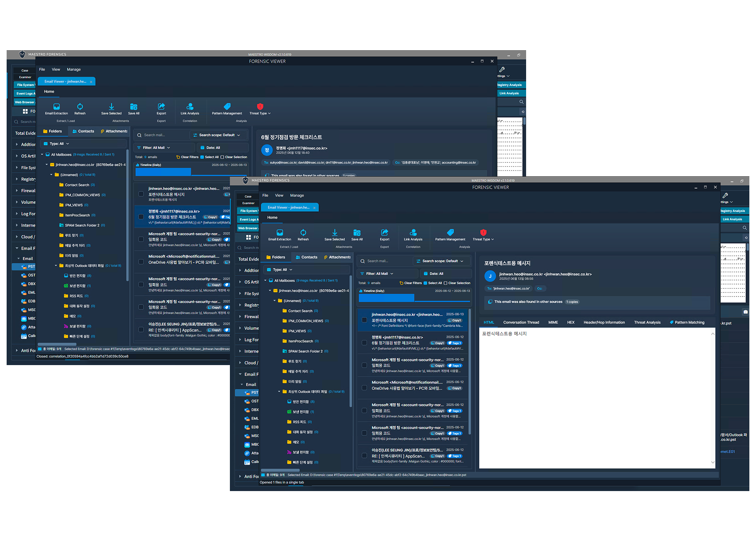The width and height of the screenshot is (756, 541).
Task: Click Email Extraction icon in back window
Action: (x=57, y=107)
